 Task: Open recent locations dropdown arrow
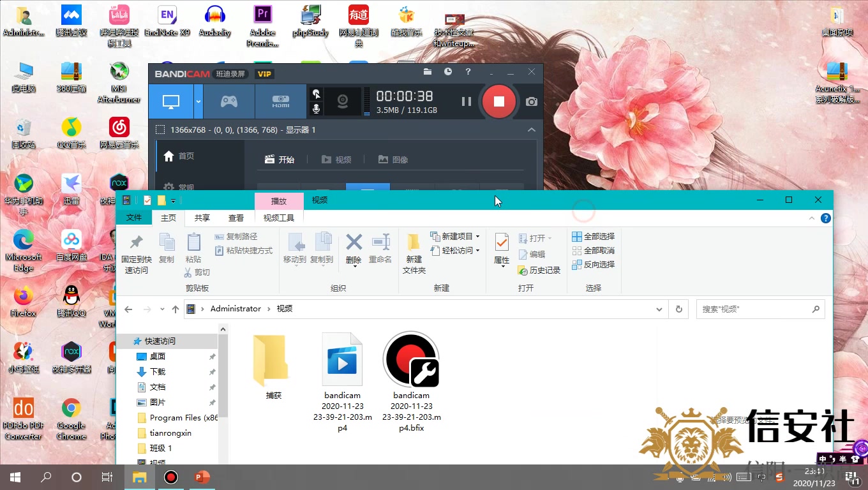pyautogui.click(x=162, y=309)
